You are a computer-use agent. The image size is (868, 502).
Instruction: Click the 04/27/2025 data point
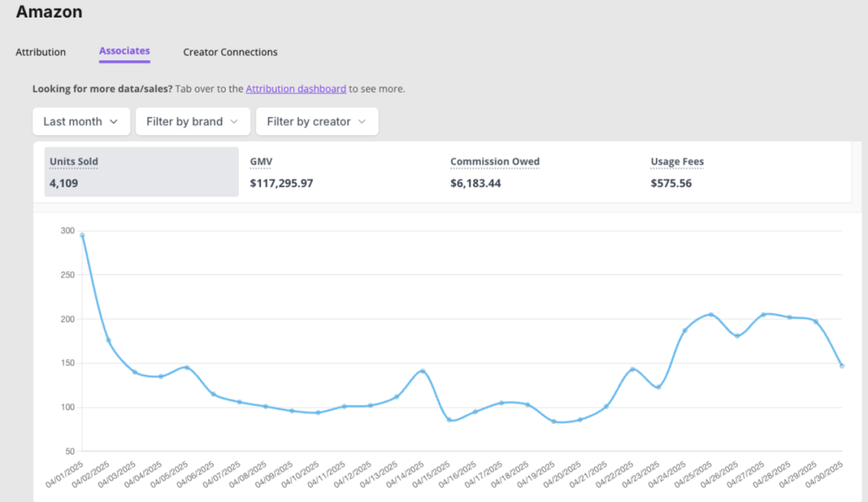764,315
